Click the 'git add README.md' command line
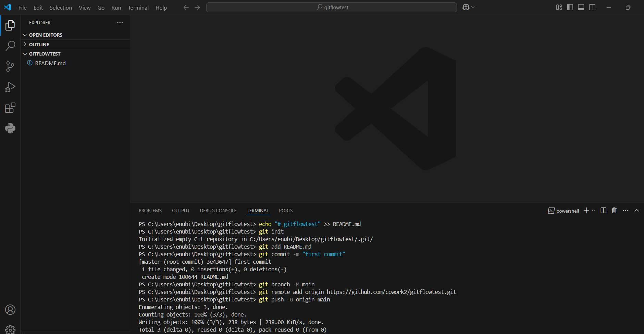The width and height of the screenshot is (644, 334). (x=225, y=247)
